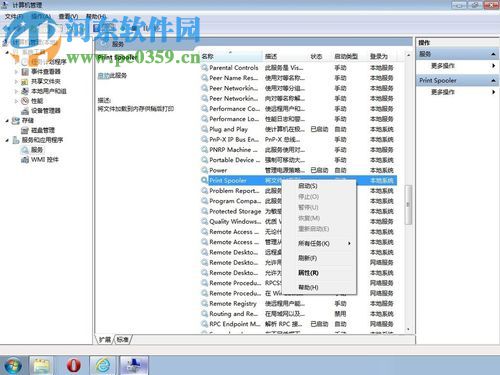Screen dimensions: 500x375
Task: Click the Local Users and Groups icon
Action: click(x=25, y=91)
